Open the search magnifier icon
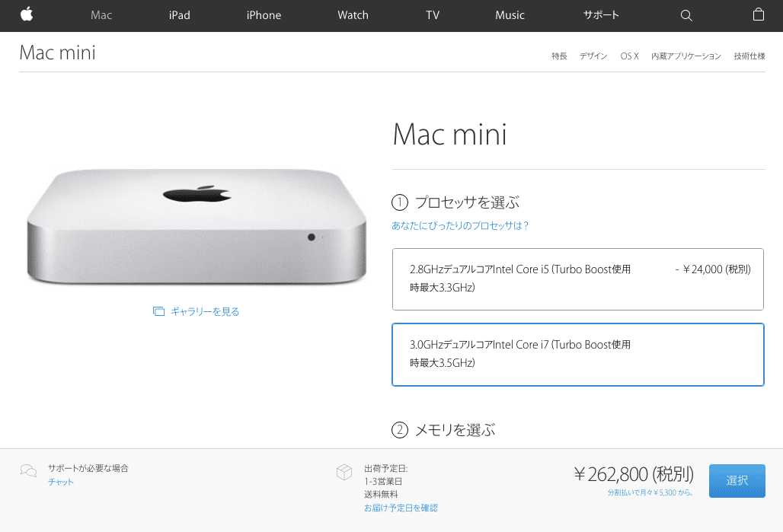Viewport: 783px width, 532px height. click(686, 15)
